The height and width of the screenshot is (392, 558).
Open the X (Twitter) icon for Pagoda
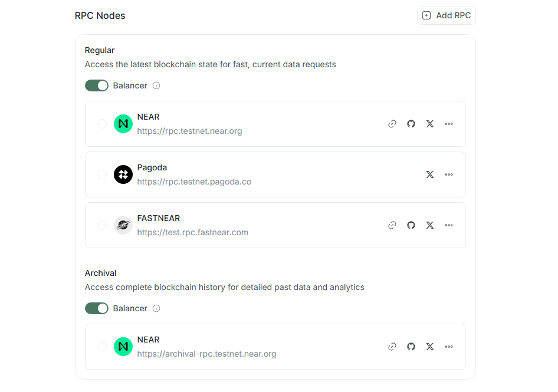pos(430,174)
